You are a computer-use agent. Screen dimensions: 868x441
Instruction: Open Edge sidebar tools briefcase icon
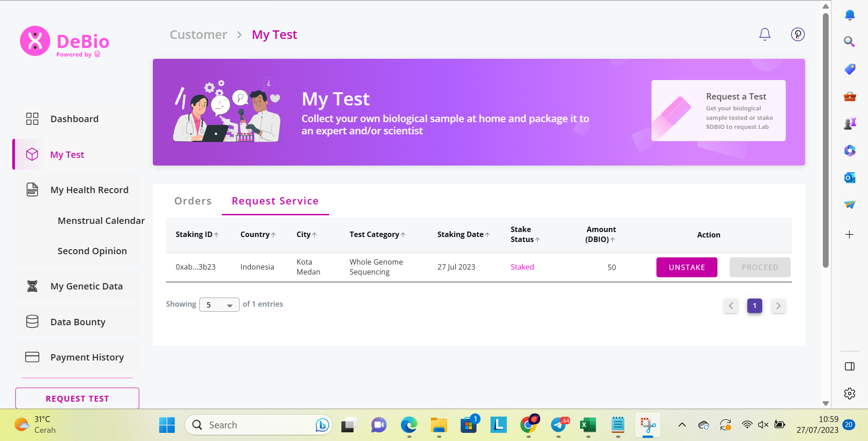(x=849, y=96)
